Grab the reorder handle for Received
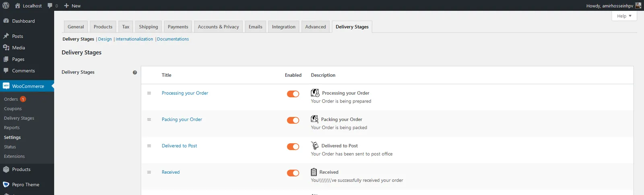The width and height of the screenshot is (644, 195). [x=149, y=172]
